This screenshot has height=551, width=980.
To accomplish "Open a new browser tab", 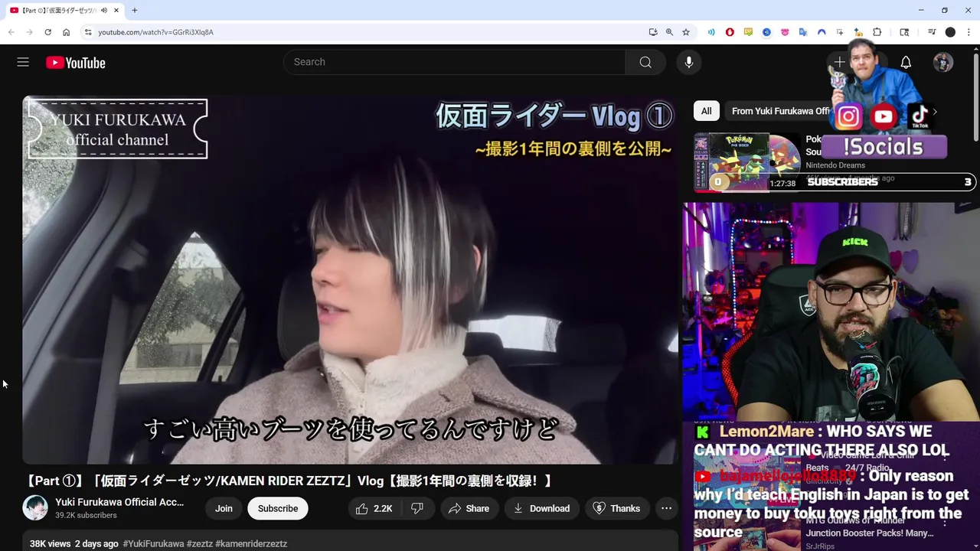I will pos(135,10).
